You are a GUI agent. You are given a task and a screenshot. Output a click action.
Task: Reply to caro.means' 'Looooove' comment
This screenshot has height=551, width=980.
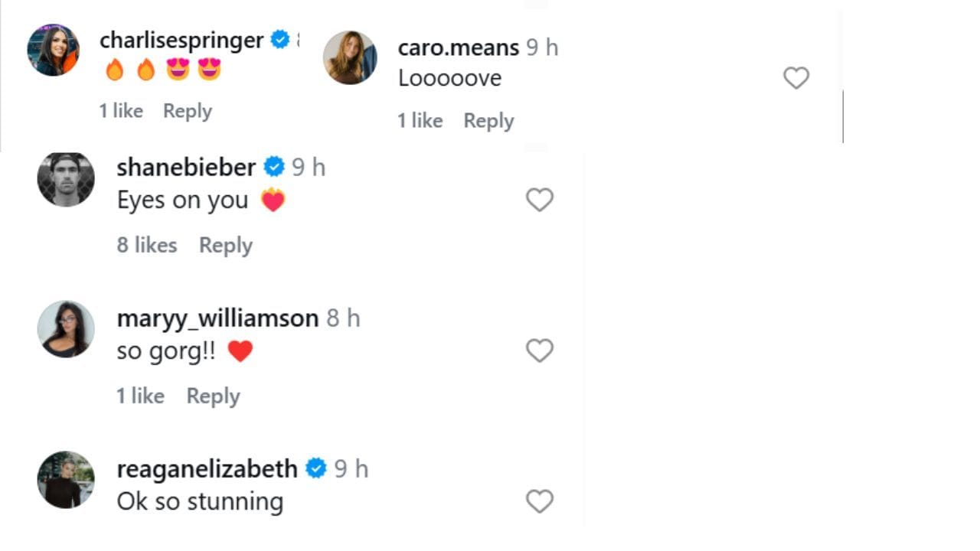pos(488,120)
